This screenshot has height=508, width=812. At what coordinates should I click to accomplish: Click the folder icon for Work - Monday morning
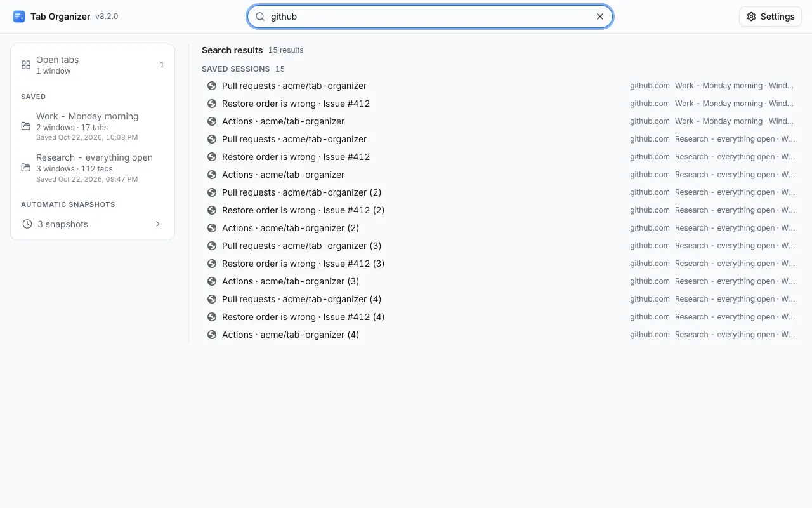coord(26,126)
